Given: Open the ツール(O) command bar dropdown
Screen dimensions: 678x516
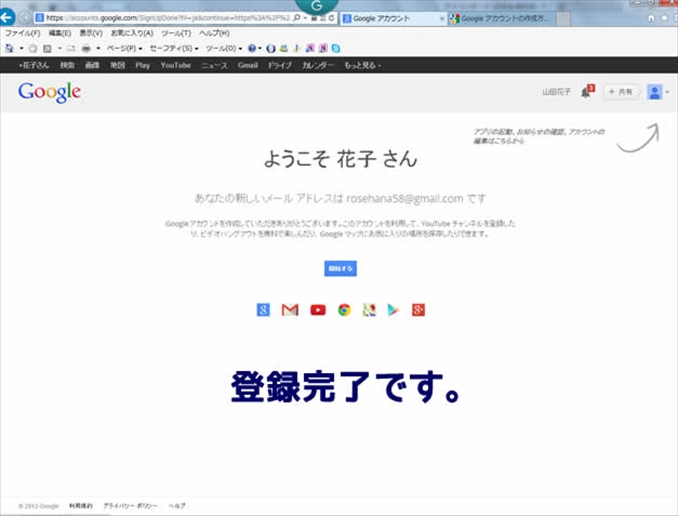Looking at the screenshot, I should point(224,48).
